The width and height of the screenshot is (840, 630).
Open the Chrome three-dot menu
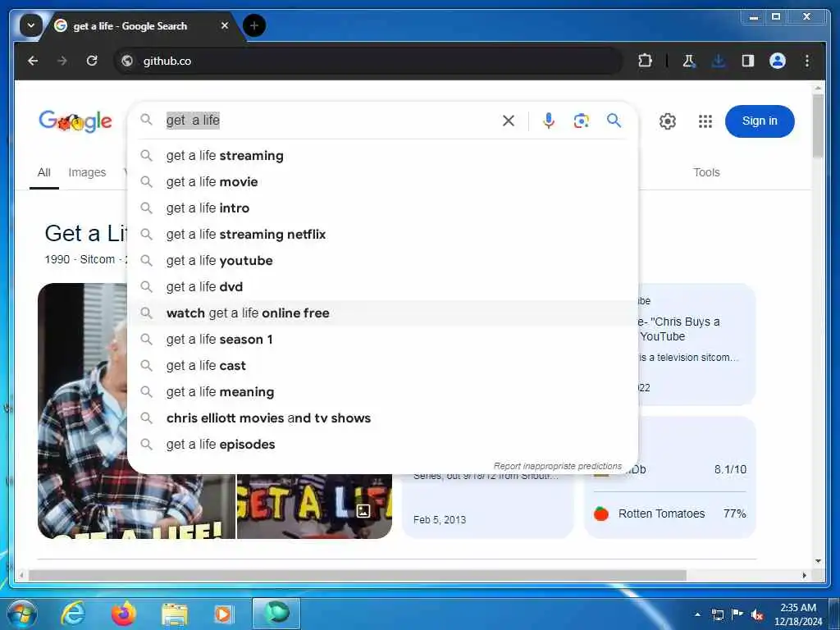pyautogui.click(x=807, y=61)
